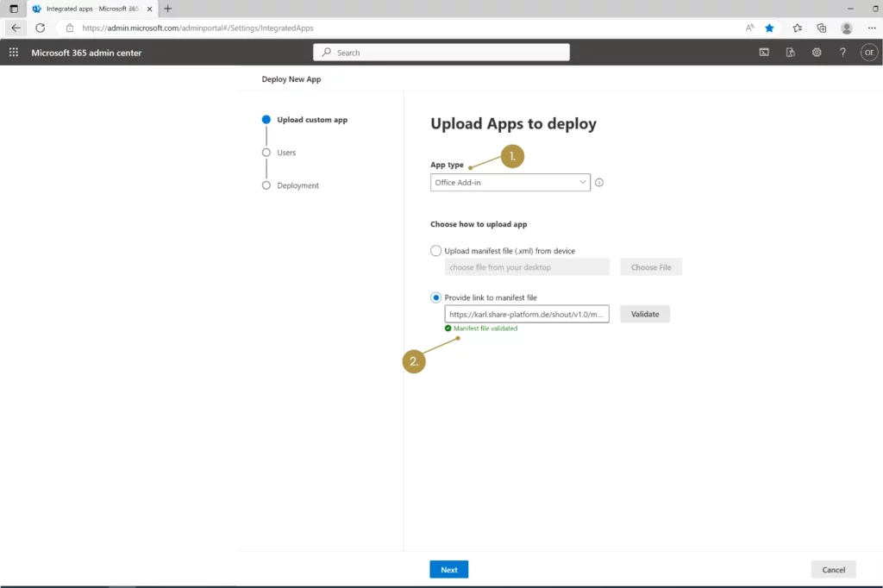Click the Cancel button
The image size is (883, 588).
834,569
